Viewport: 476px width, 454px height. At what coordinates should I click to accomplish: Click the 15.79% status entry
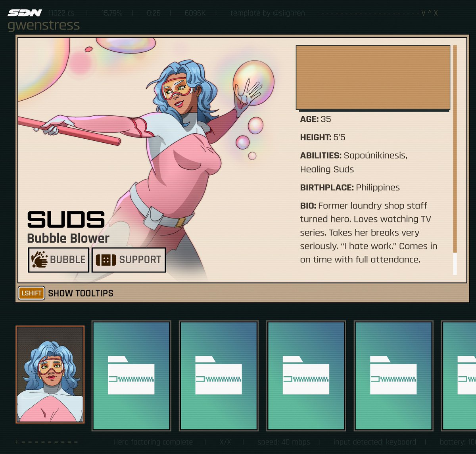click(x=112, y=13)
